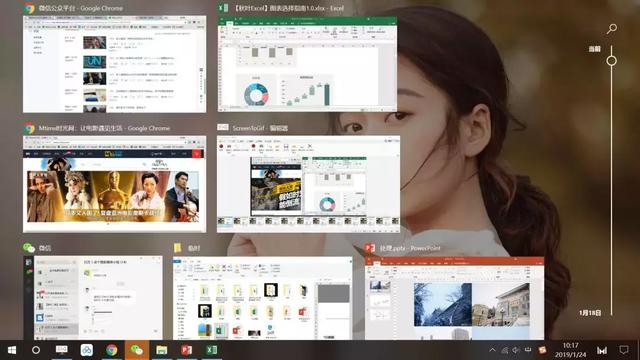Open the clock showing 10:17 2019/1/24

tap(570, 350)
